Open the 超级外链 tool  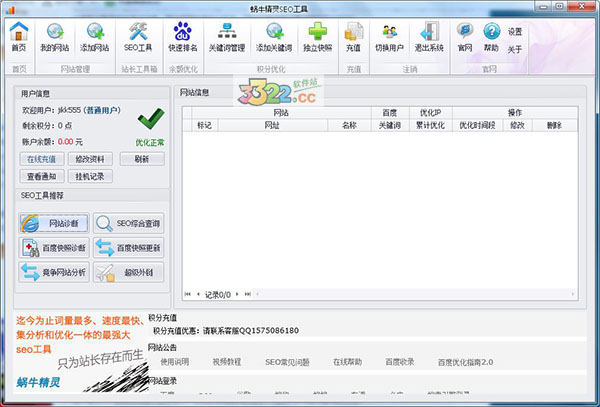[x=129, y=272]
